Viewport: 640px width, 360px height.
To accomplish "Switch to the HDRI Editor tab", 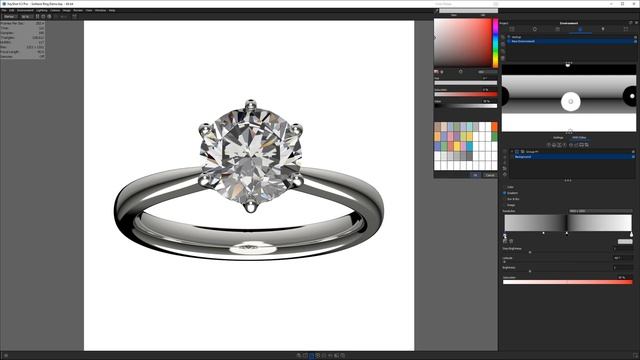I will pyautogui.click(x=579, y=138).
